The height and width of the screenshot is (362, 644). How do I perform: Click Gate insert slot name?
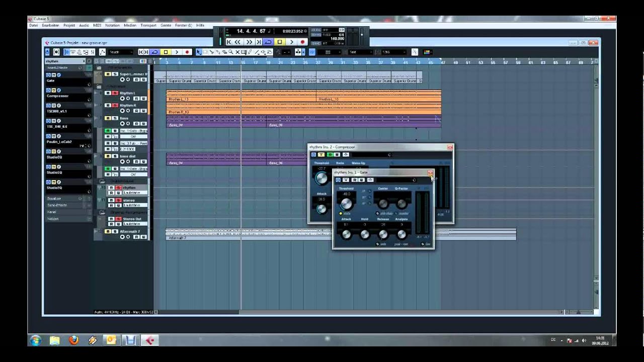pyautogui.click(x=50, y=80)
